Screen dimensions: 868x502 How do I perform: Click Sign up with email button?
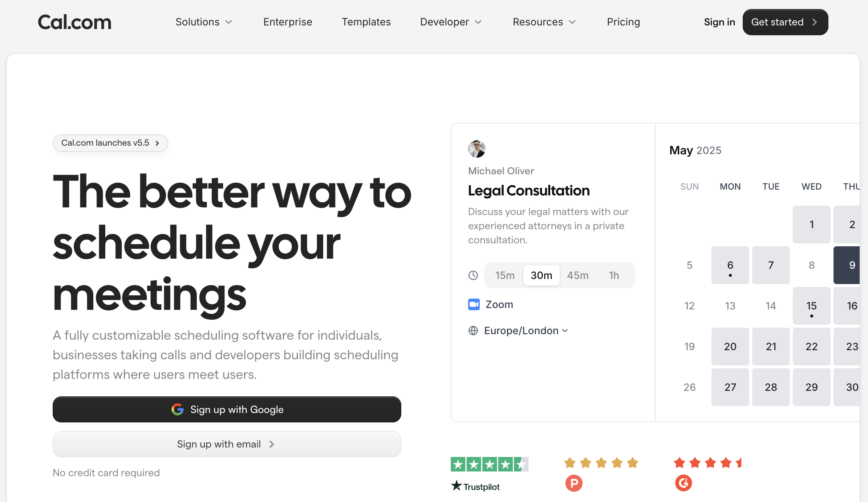click(x=227, y=444)
